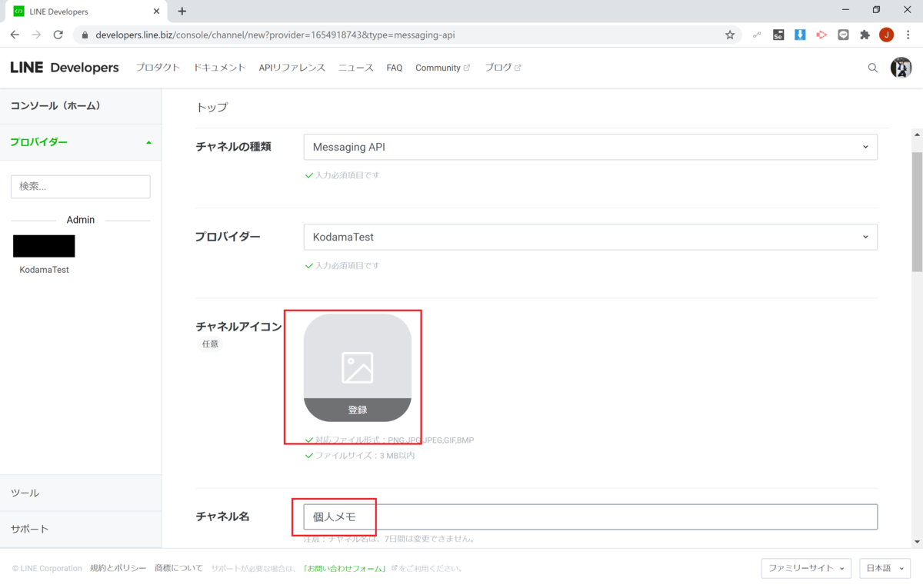The image size is (923, 588).
Task: Open the blue download extension icon
Action: click(x=800, y=35)
